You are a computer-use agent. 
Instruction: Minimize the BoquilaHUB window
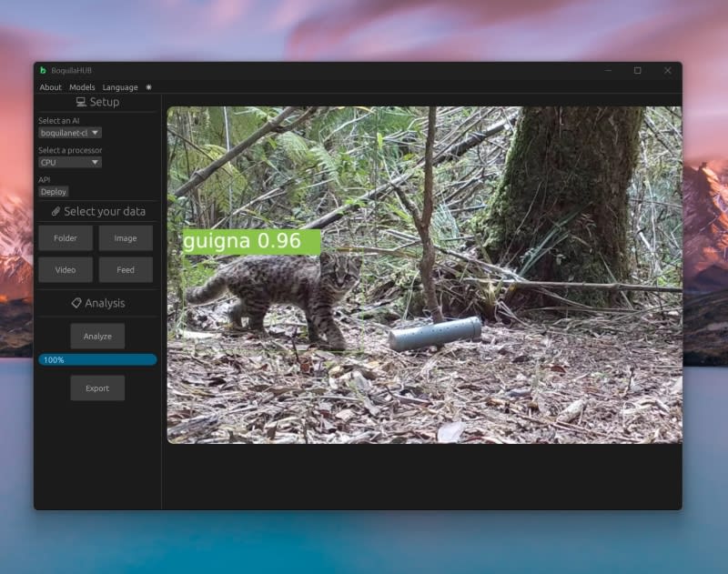coord(607,70)
